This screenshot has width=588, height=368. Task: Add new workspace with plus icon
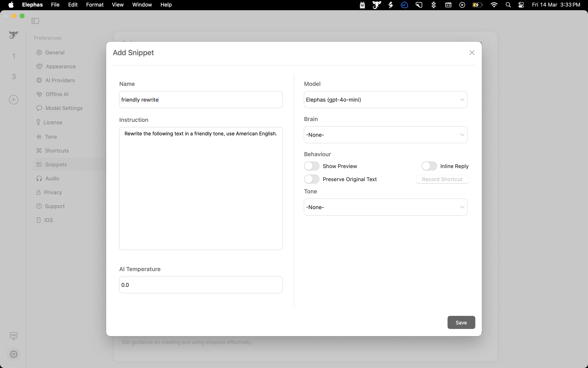pos(14,100)
